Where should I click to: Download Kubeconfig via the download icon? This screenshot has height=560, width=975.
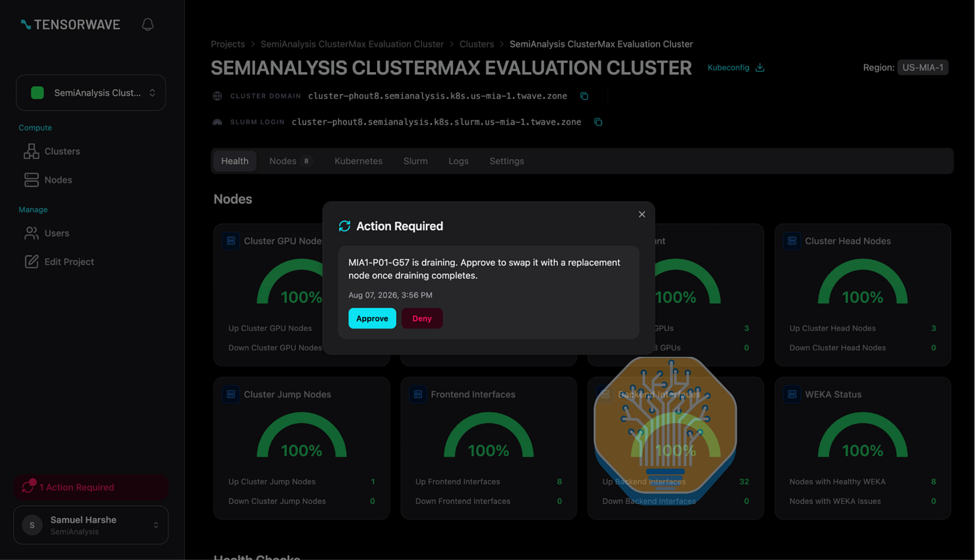[760, 68]
